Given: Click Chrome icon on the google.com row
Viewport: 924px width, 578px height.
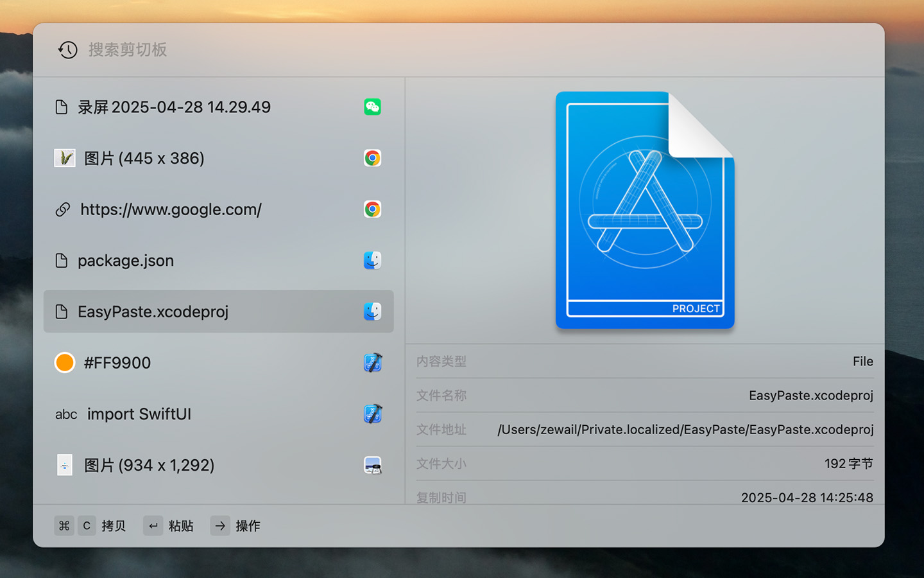Looking at the screenshot, I should (x=372, y=209).
